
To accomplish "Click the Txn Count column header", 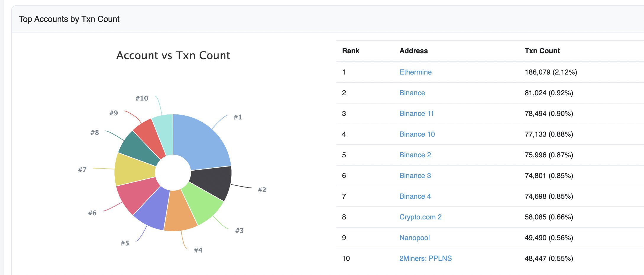I will click(542, 51).
